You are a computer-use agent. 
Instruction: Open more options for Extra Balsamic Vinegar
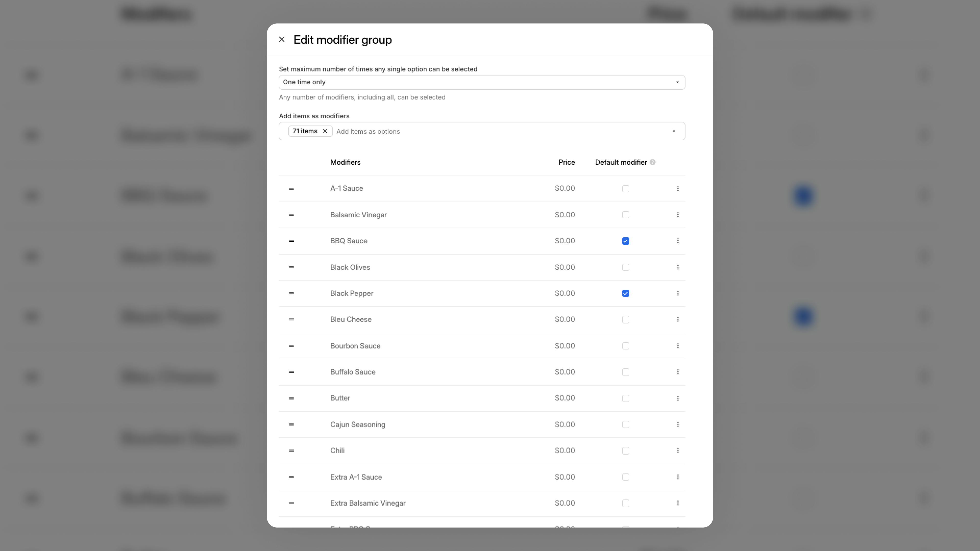pyautogui.click(x=678, y=503)
